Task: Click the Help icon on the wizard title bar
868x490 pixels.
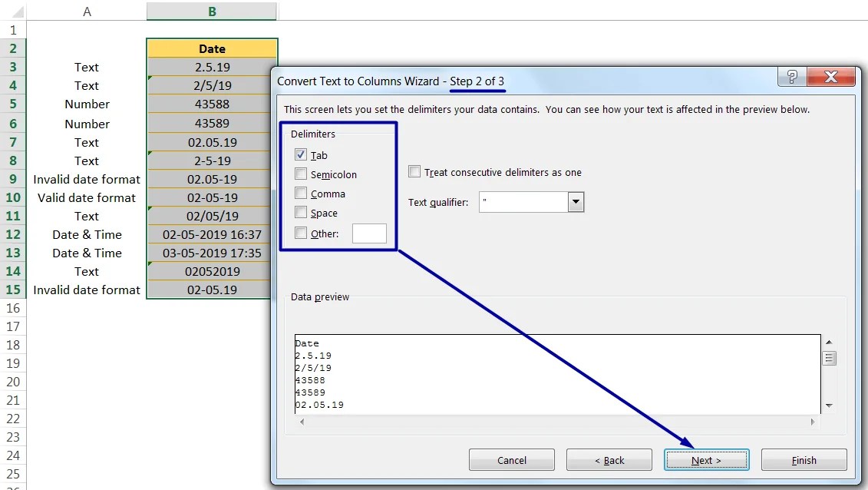Action: [791, 77]
